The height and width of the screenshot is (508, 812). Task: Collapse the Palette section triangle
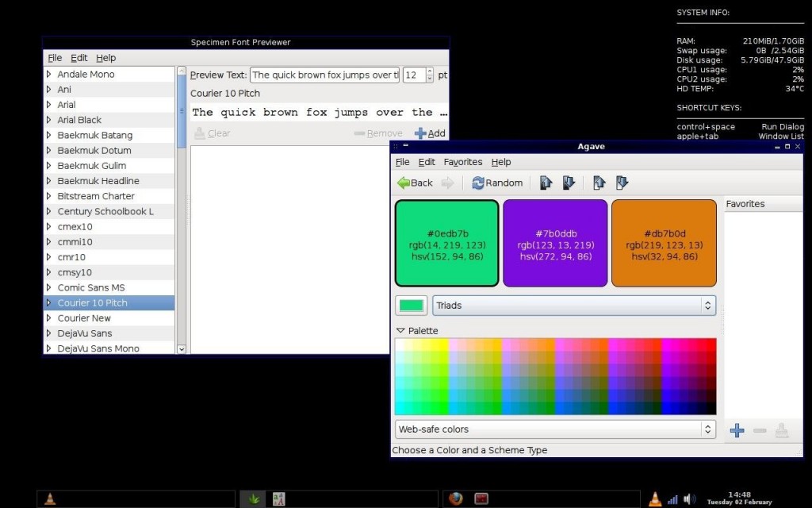(400, 330)
